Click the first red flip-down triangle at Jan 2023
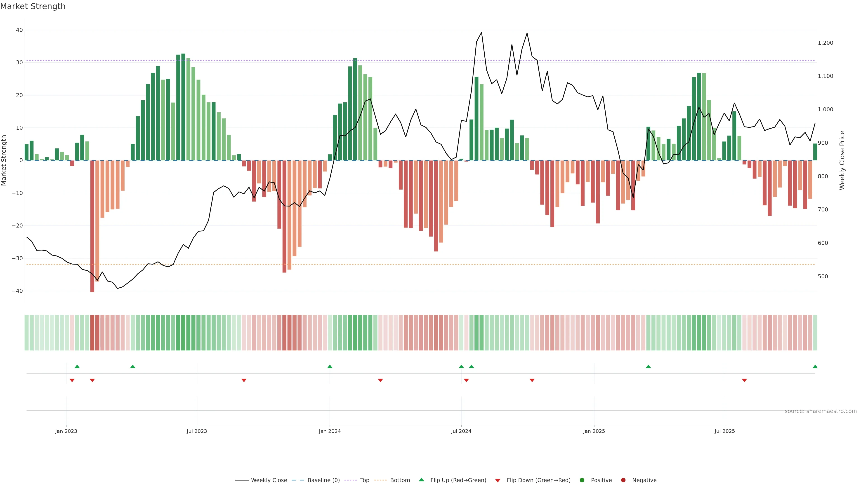Viewport: 868px width, 488px height. click(72, 380)
